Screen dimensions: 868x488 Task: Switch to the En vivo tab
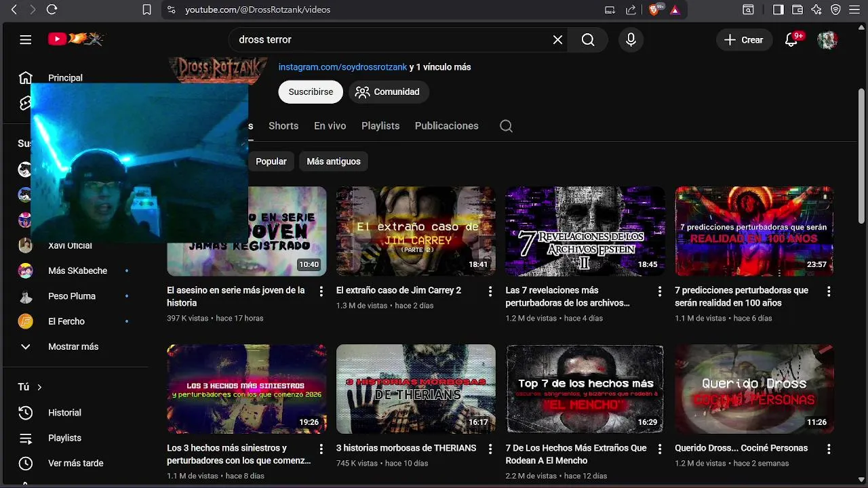[330, 126]
